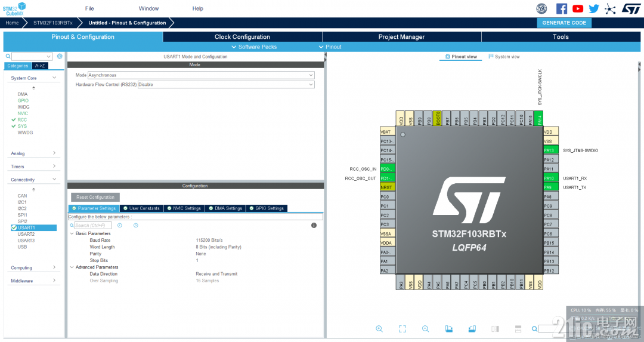Select the PA14 SWCLK pin

[539, 119]
